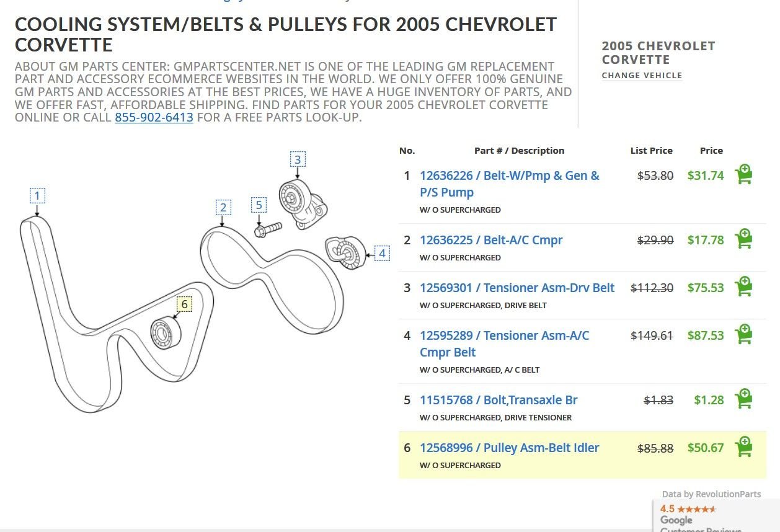Select diagram callout number 5
The height and width of the screenshot is (532, 780).
[x=259, y=205]
